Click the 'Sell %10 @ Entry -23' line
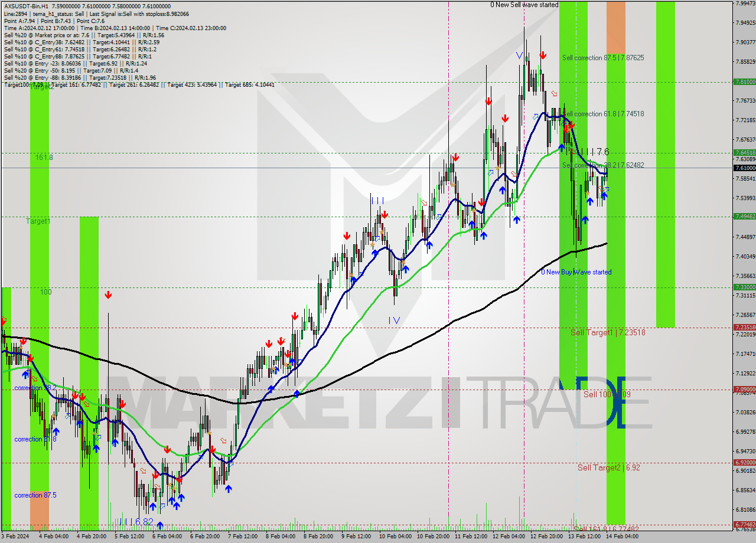This screenshot has width=756, height=543. point(76,64)
